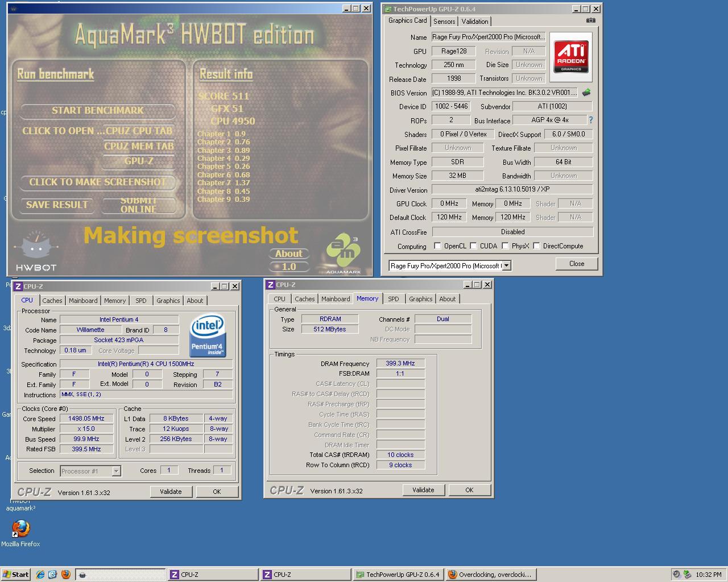The height and width of the screenshot is (582, 728).
Task: Switch to GPU-Z Validation tab
Action: point(475,22)
